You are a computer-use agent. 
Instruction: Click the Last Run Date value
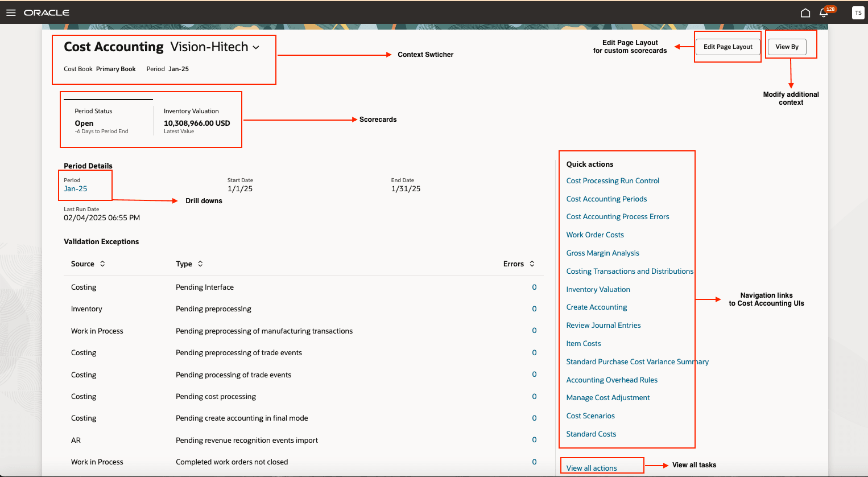pyautogui.click(x=102, y=217)
